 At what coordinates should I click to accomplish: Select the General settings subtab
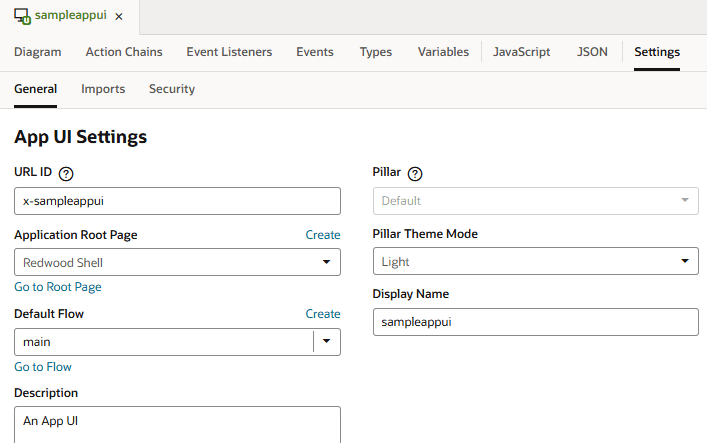point(35,89)
